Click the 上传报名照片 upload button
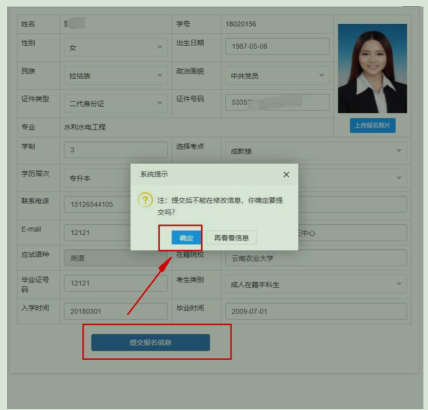Screen dimensions: 428x410 click(x=373, y=125)
